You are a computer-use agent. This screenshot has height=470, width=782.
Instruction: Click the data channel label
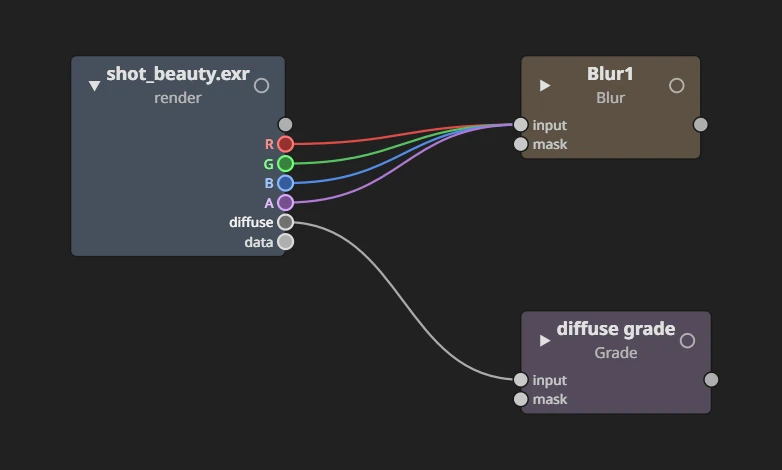[259, 242]
